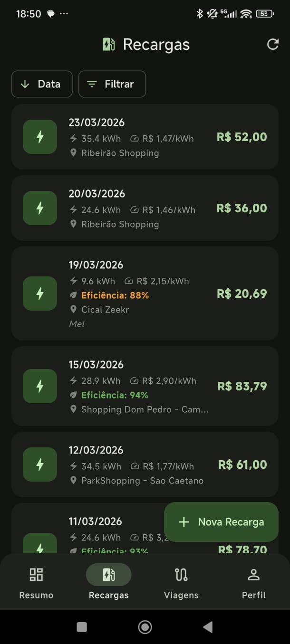Open the Filtrar options
The image size is (290, 644).
coord(112,84)
